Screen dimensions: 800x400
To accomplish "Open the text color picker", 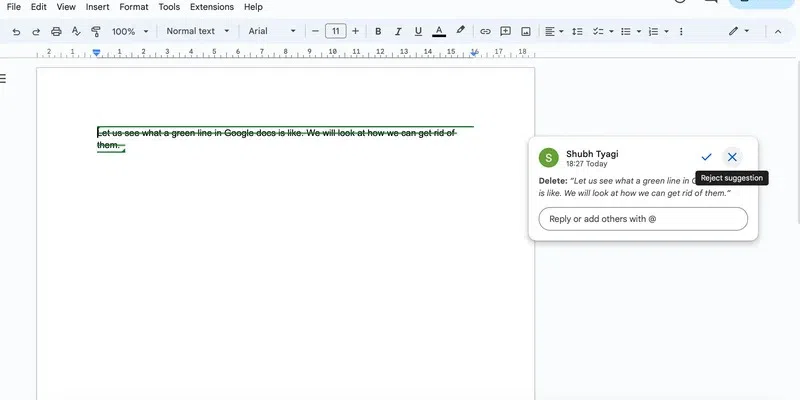I will click(439, 32).
